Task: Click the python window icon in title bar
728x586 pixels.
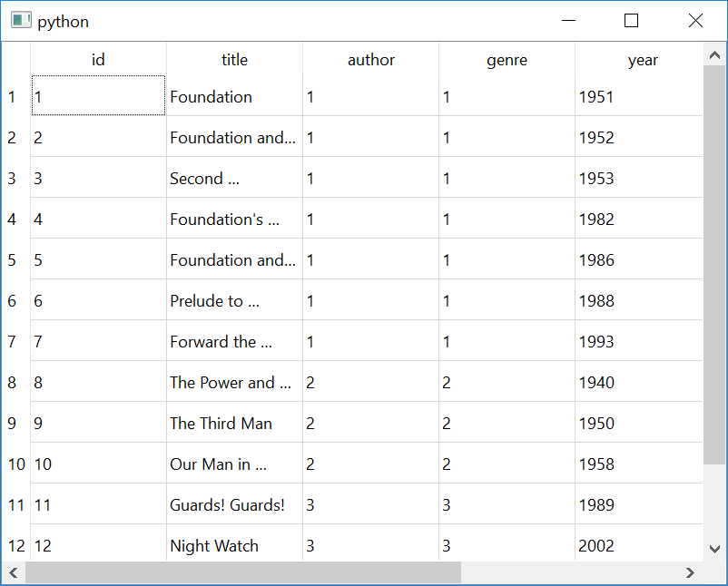Action: (x=21, y=21)
